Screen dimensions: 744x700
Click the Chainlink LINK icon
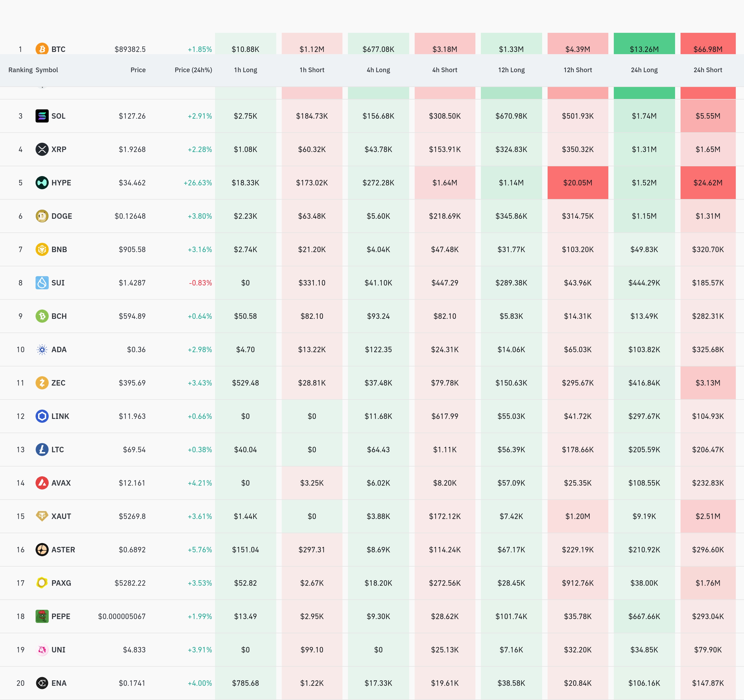pos(42,416)
